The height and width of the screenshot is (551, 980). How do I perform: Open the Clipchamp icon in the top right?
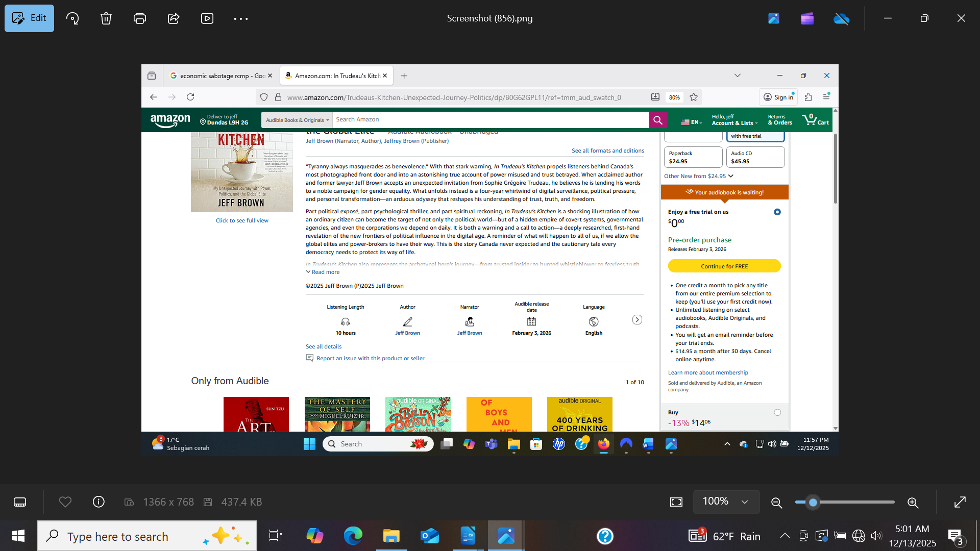[807, 18]
